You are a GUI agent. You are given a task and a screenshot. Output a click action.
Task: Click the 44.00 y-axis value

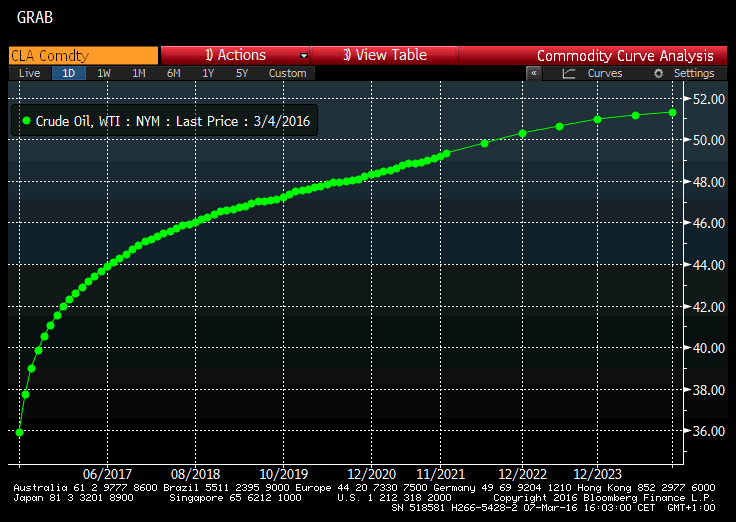709,265
